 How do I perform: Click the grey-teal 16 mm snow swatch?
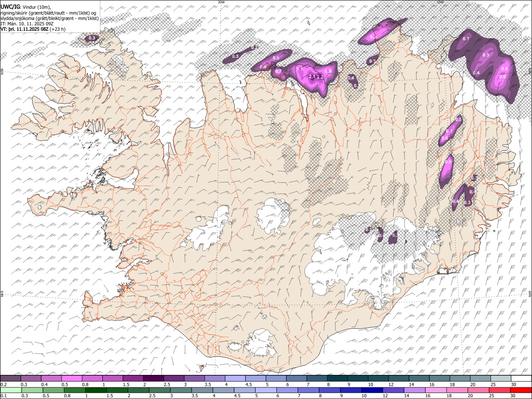tap(439, 378)
